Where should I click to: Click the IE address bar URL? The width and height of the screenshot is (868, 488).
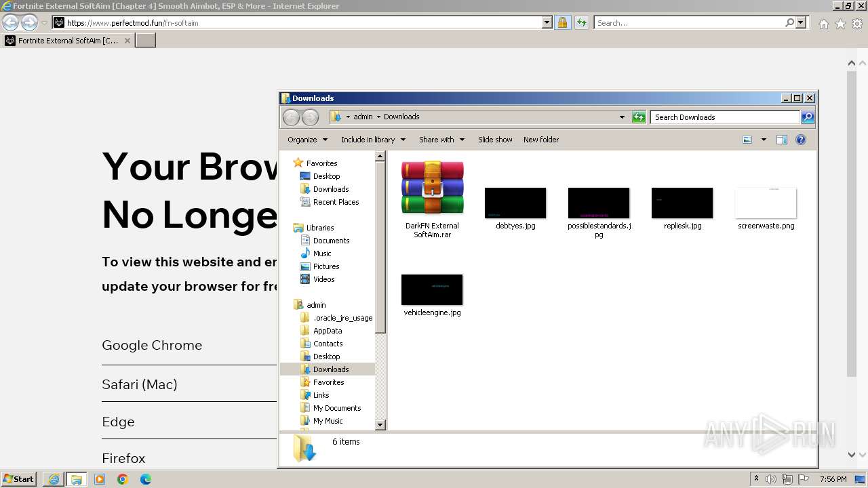[132, 23]
